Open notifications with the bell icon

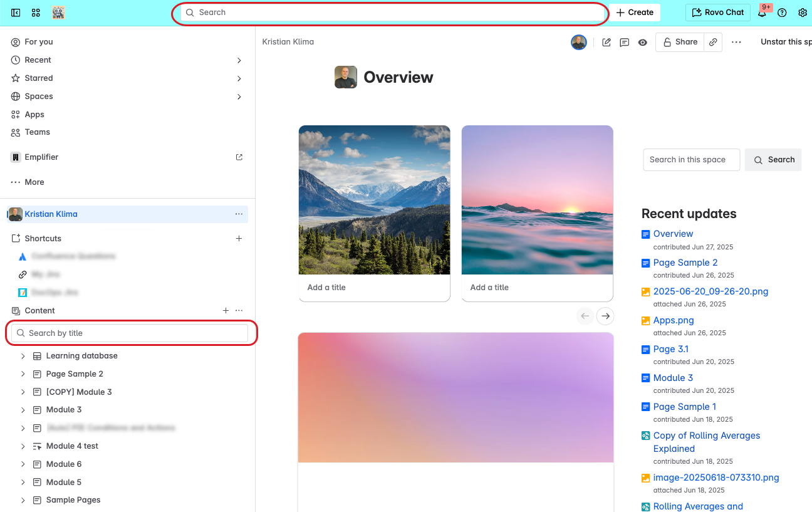tap(762, 13)
